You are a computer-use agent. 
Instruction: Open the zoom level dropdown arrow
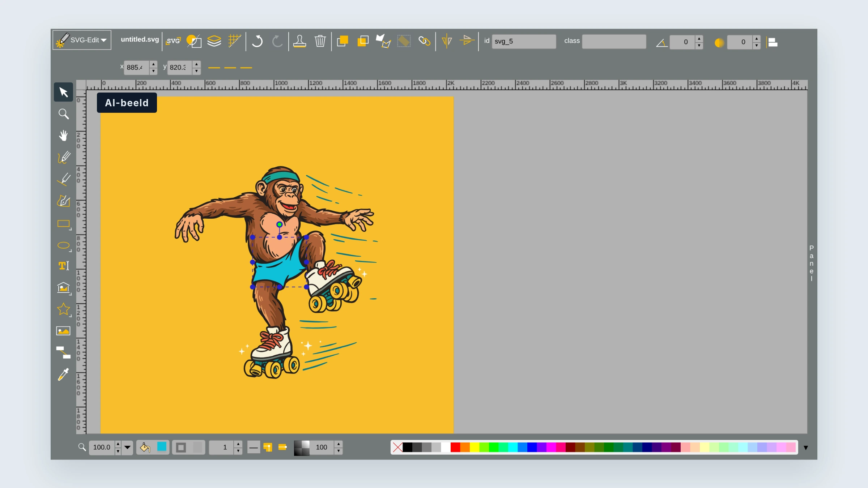click(127, 448)
